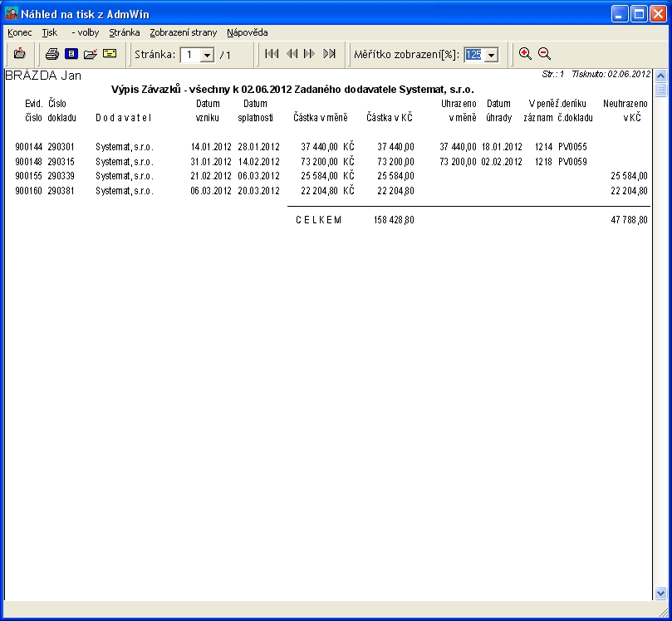The width and height of the screenshot is (672, 621).
Task: Click the BRÁZDA Jan header name
Action: 43,76
